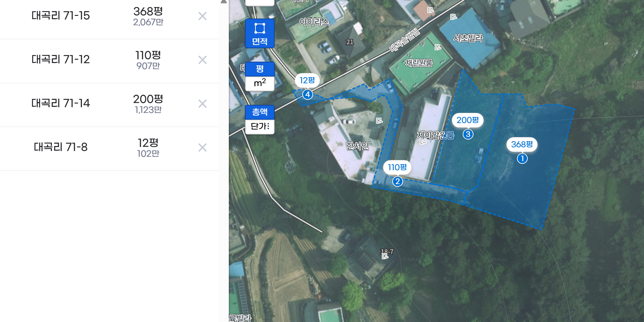Delete the 대곡리 71-14 entry
The height and width of the screenshot is (322, 644).
pos(203,104)
